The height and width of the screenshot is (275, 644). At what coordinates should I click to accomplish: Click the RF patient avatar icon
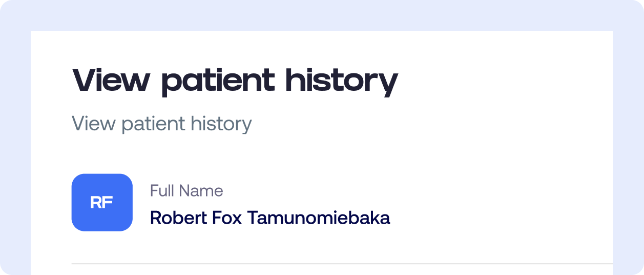(x=102, y=203)
